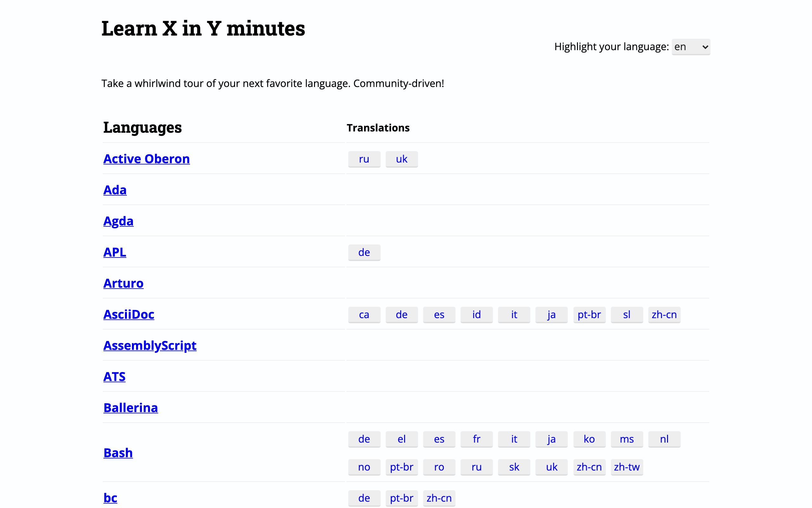Pick zh-tw translation for Bash
The image size is (812, 508).
627,467
